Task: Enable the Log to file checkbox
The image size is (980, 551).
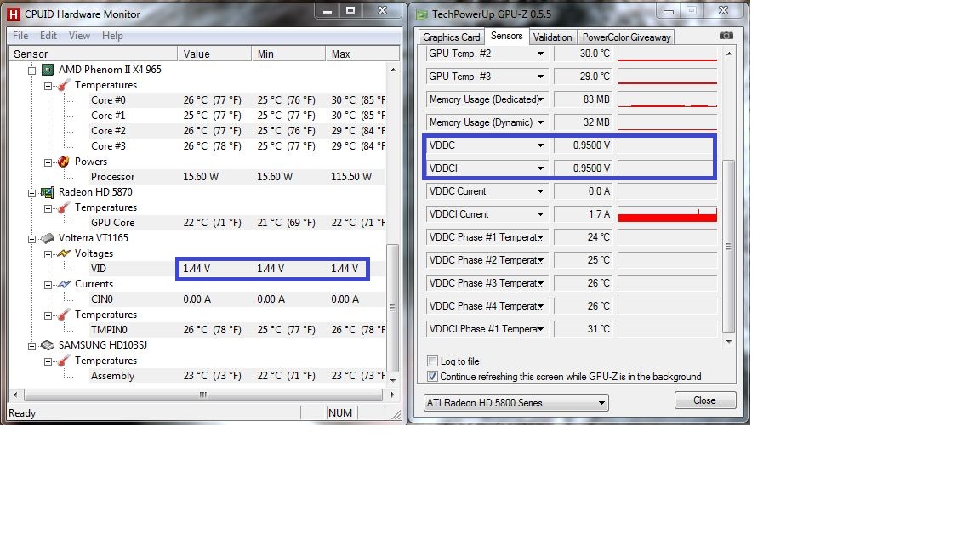Action: pyautogui.click(x=432, y=361)
